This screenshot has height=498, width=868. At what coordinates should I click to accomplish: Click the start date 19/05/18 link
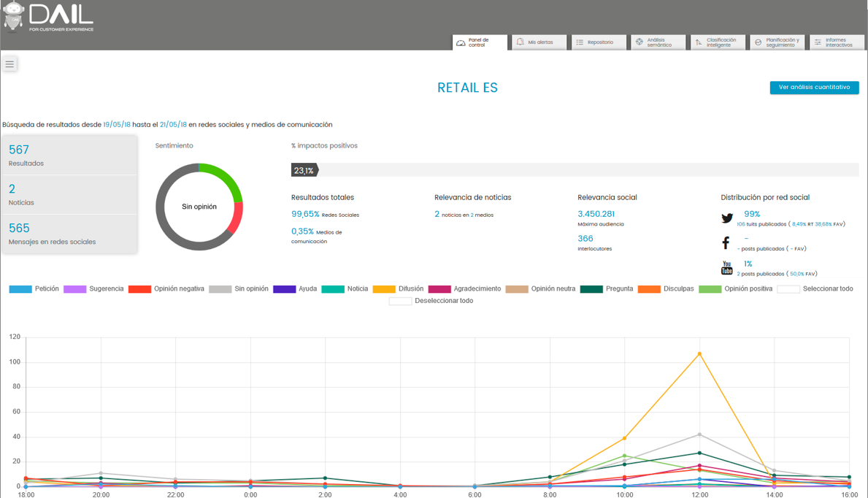(x=117, y=125)
